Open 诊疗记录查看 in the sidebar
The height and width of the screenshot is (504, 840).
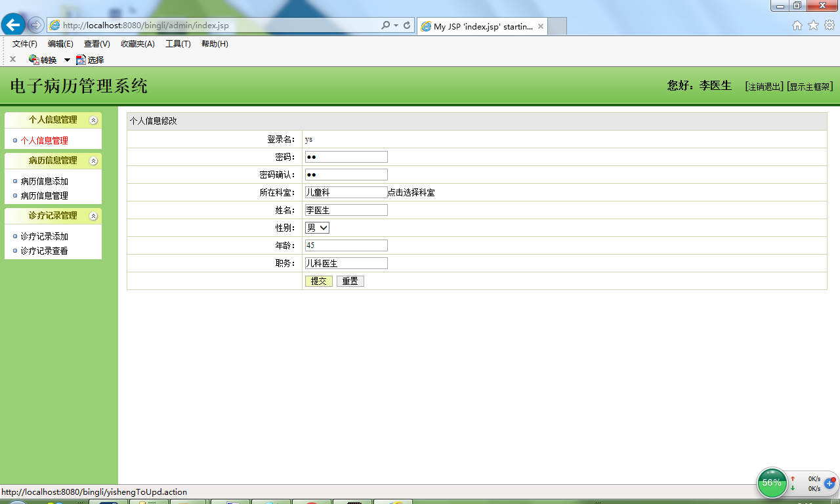[44, 251]
